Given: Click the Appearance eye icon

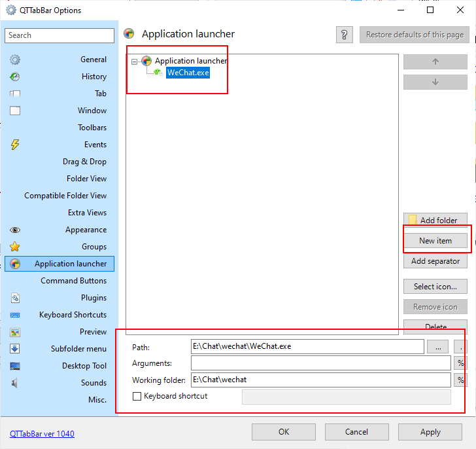Looking at the screenshot, I should 15,230.
